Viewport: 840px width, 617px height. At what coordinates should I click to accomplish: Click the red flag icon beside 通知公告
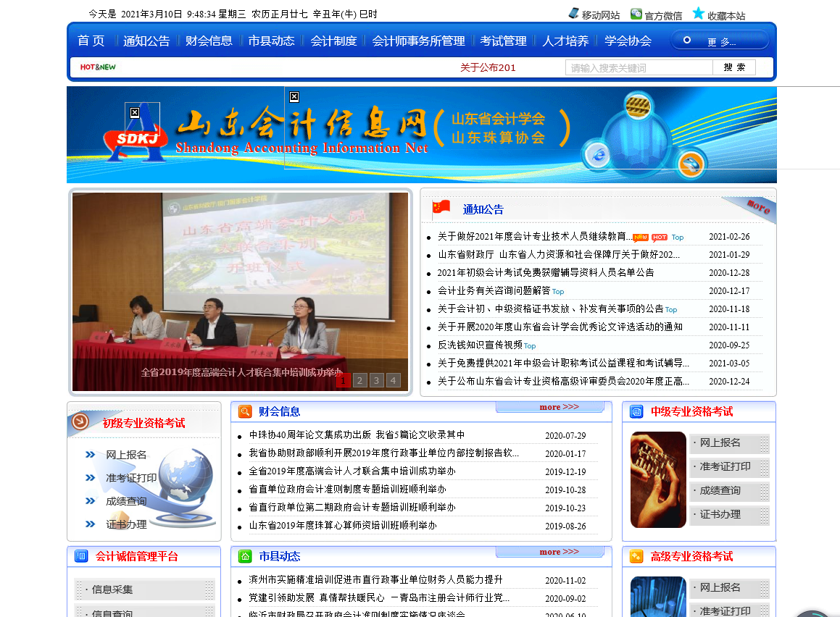[x=441, y=208]
